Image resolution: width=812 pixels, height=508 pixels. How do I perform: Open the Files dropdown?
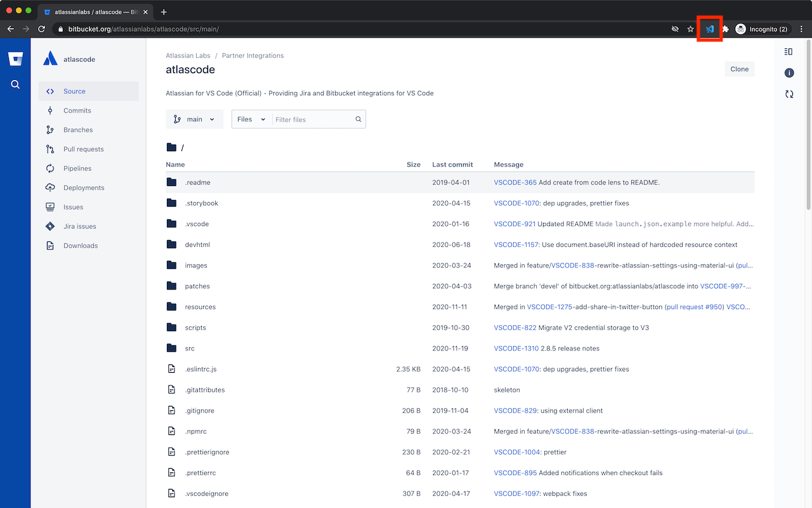[252, 119]
